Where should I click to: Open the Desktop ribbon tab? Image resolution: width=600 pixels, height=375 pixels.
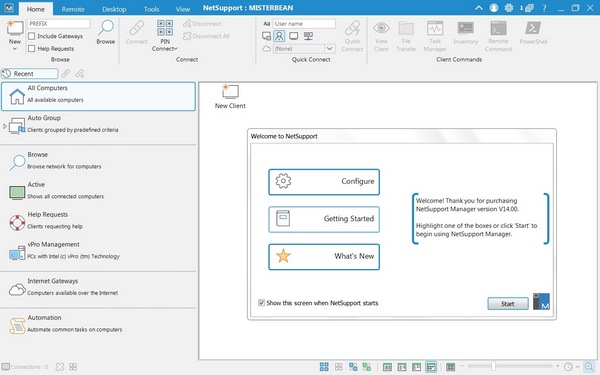pos(114,9)
